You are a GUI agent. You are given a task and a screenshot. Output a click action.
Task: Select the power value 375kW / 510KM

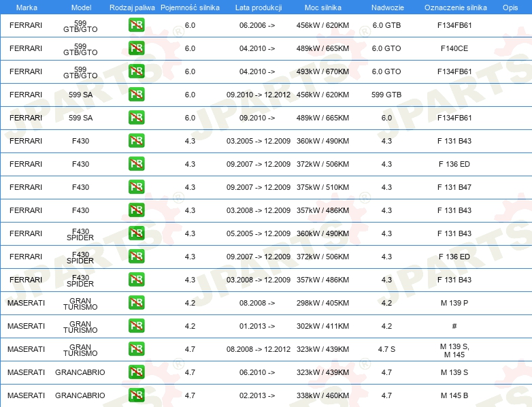pyautogui.click(x=322, y=187)
